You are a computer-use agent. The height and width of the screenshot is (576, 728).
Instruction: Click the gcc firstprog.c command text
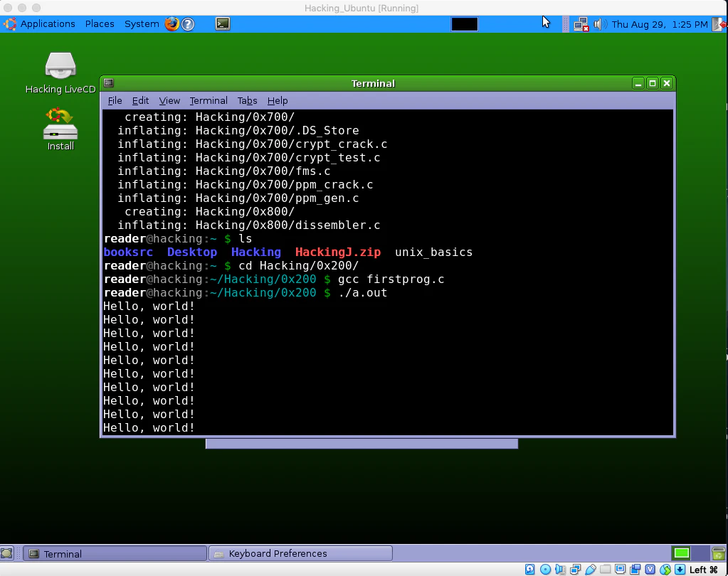click(x=391, y=279)
